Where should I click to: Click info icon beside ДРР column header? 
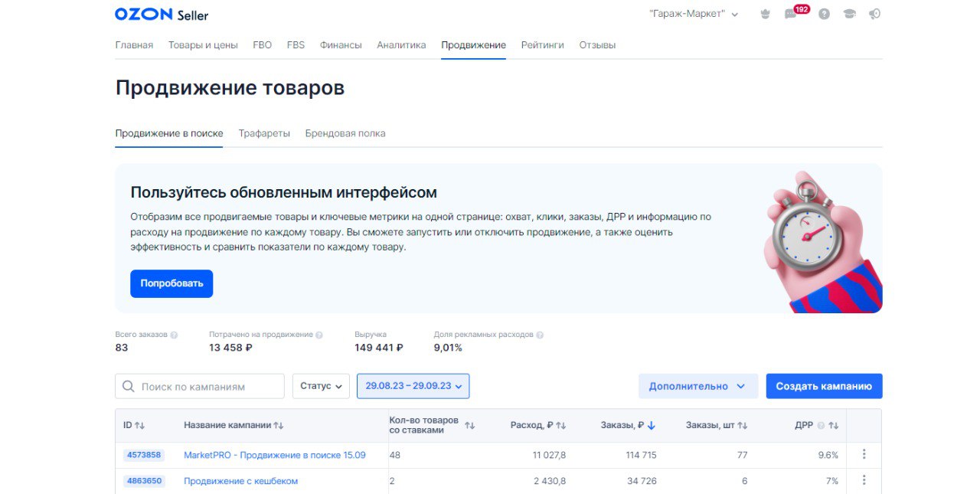pos(821,425)
